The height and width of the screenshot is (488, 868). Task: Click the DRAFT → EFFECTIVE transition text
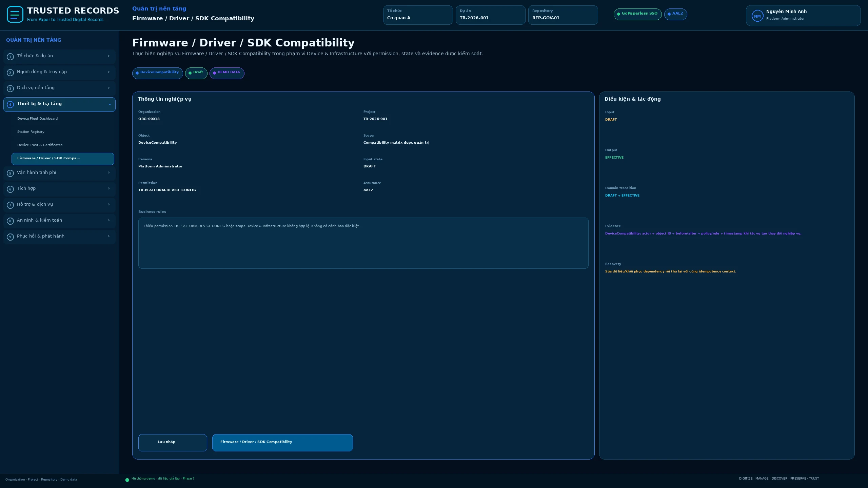coord(622,196)
